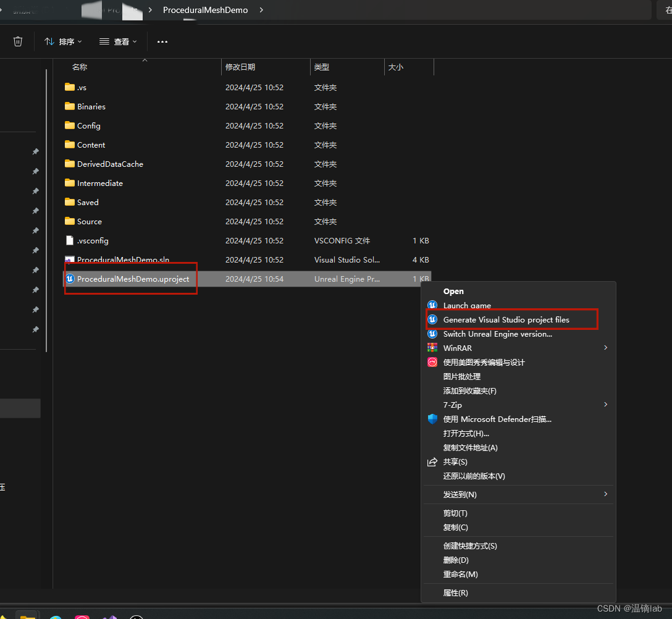Sort by the 修改日期 column header
672x619 pixels.
click(240, 67)
